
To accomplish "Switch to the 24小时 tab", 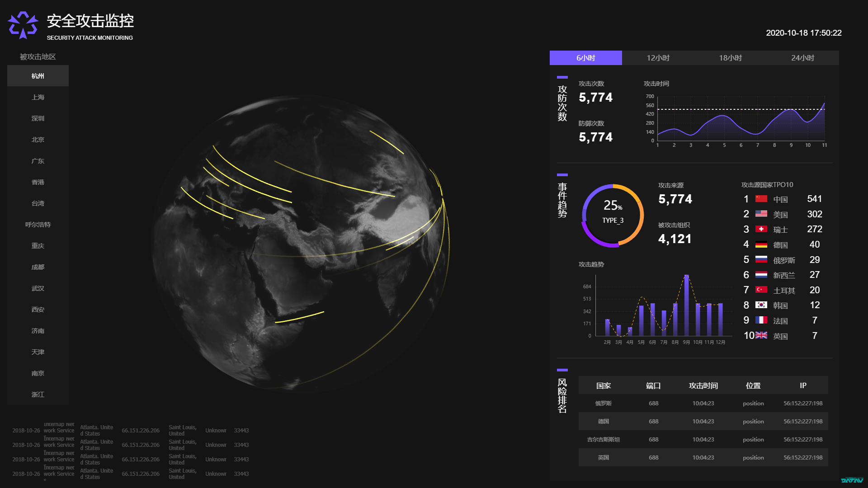I will [802, 58].
